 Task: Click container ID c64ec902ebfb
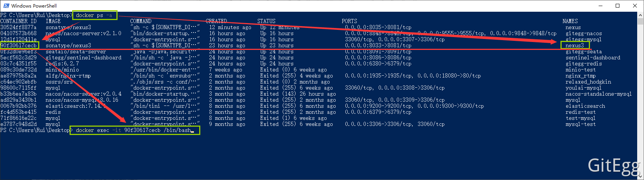pos(19,82)
